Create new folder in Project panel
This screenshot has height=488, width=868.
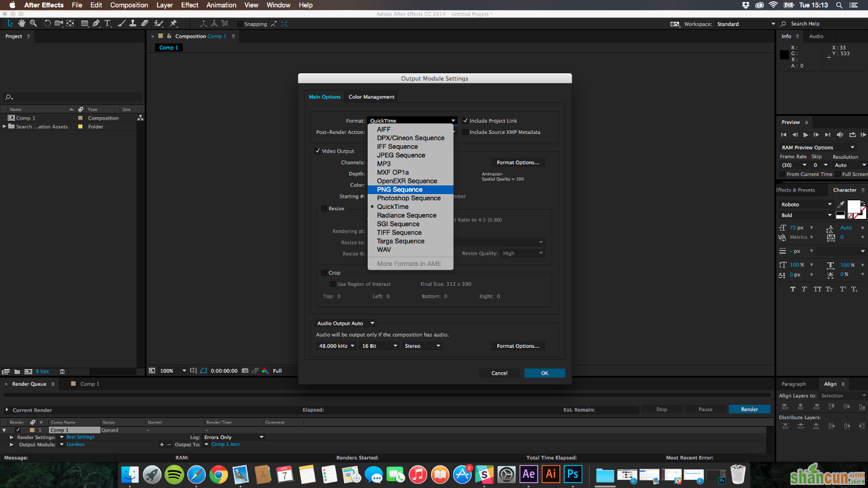click(17, 371)
